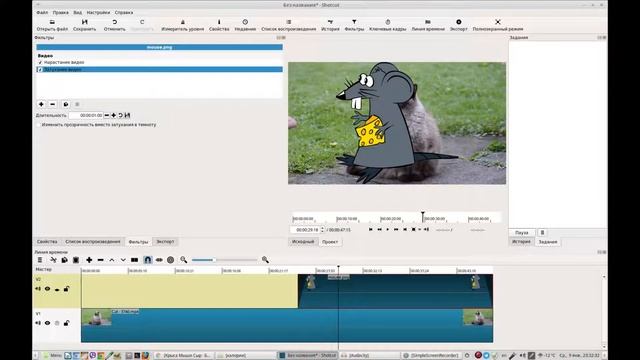640x360 pixels.
Task: Toggle scrub while dragging icon
Action: 159,260
